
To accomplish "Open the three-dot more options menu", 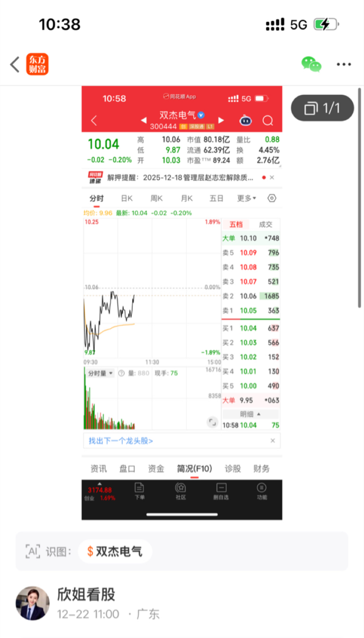I will [344, 65].
